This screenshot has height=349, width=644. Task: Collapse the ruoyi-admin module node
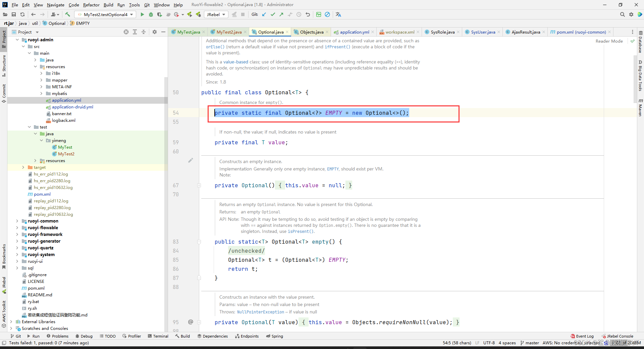pos(17,40)
